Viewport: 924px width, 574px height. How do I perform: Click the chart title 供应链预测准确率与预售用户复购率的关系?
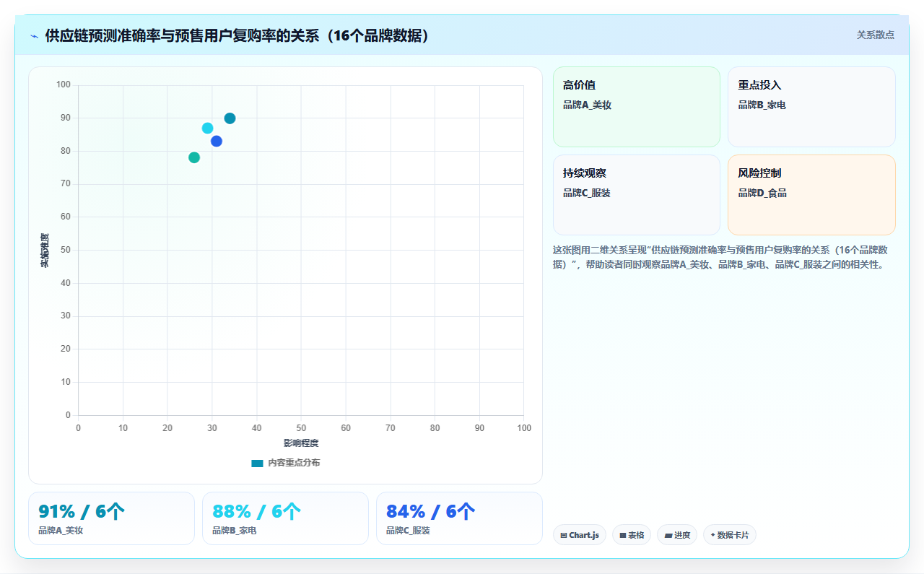click(x=237, y=35)
